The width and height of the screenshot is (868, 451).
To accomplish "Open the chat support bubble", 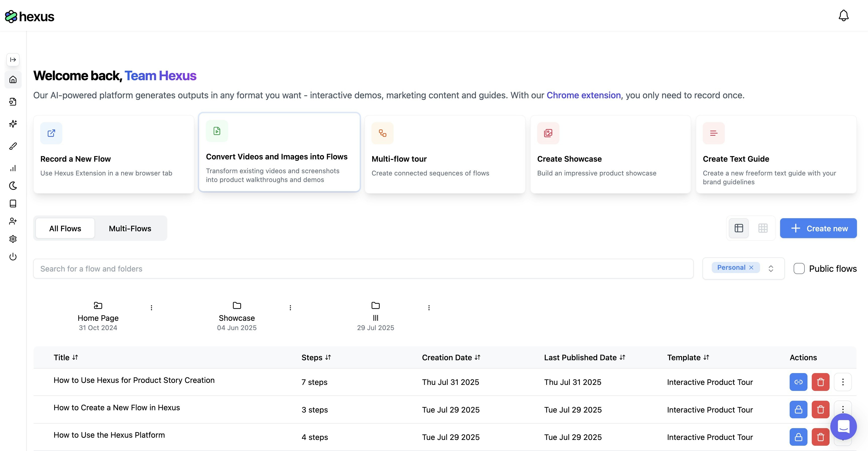I will click(x=843, y=426).
